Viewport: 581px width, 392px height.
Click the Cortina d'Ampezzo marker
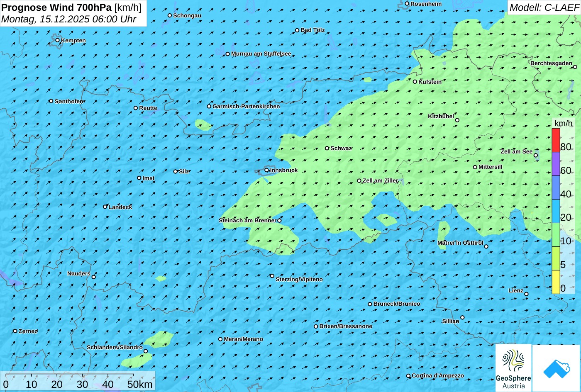(408, 376)
